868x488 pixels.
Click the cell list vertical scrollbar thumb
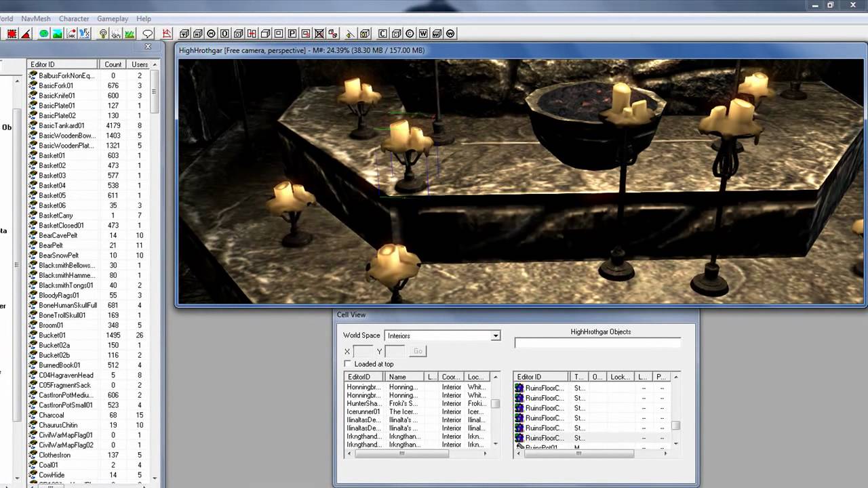[496, 403]
